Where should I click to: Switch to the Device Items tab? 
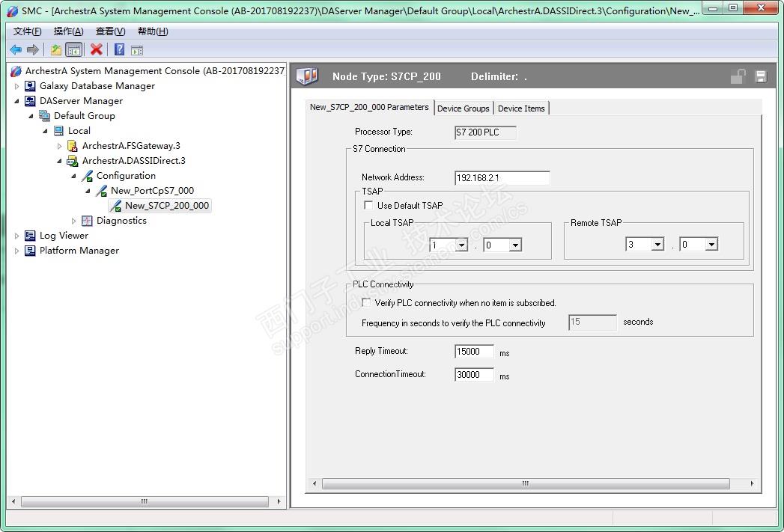[x=521, y=108]
